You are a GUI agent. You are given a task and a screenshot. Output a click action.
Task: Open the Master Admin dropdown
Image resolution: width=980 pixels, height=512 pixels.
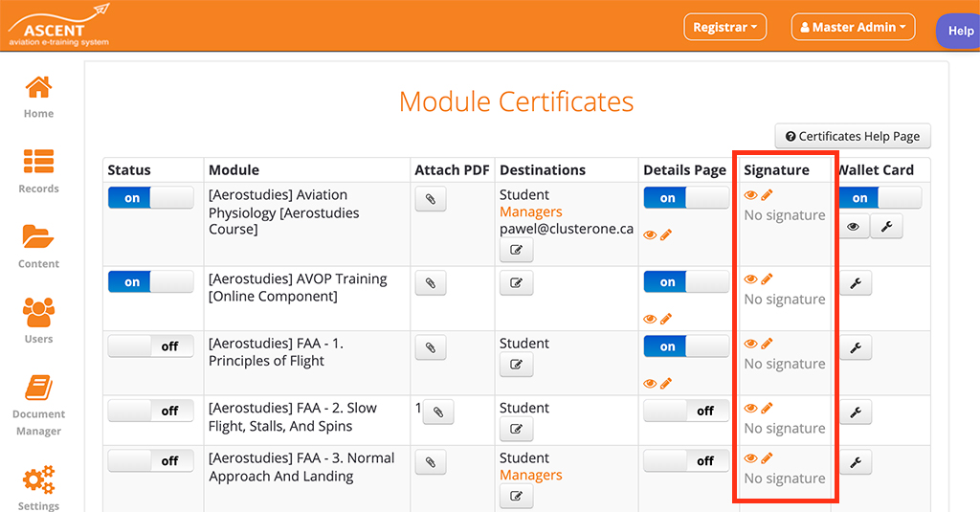point(853,27)
